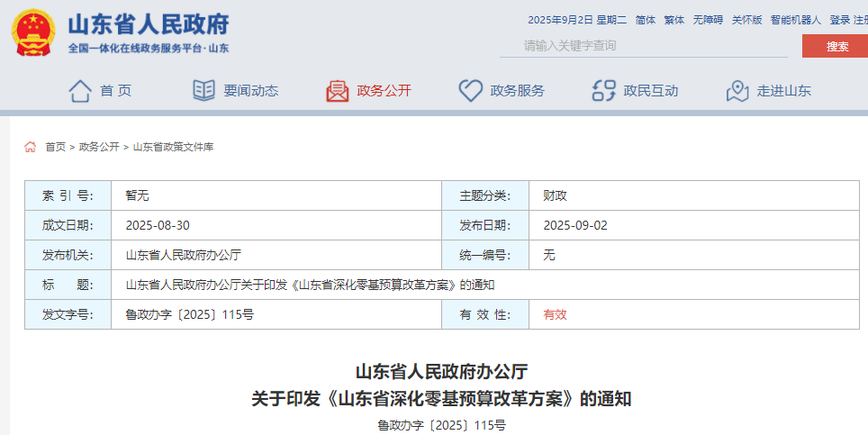Turn on 关怀版 care mode
Image resolution: width=868 pixels, height=435 pixels.
746,20
